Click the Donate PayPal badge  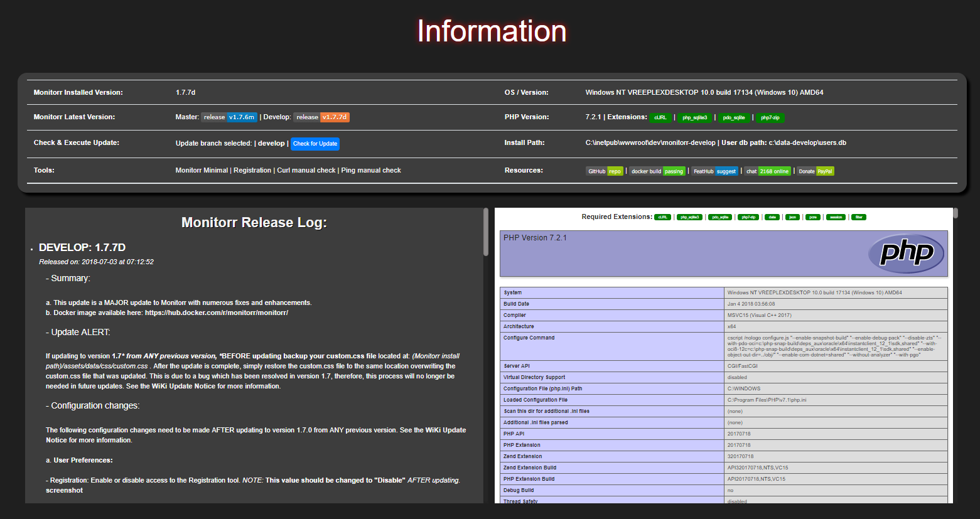click(x=815, y=171)
